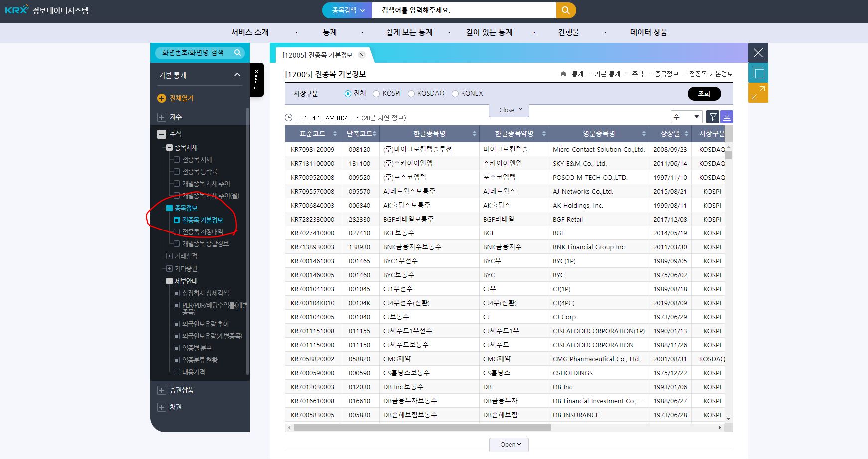
Task: Expand the 기타증권 node
Action: pyautogui.click(x=169, y=269)
